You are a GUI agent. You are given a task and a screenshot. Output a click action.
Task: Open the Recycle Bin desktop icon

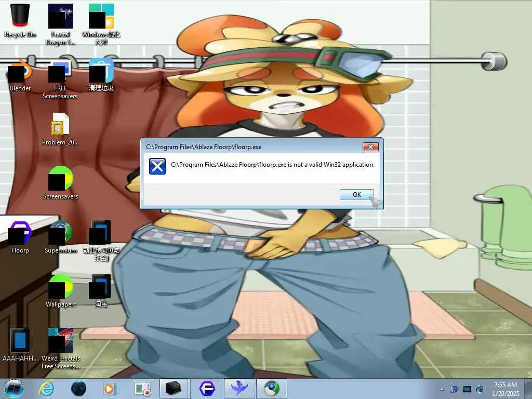coord(20,20)
